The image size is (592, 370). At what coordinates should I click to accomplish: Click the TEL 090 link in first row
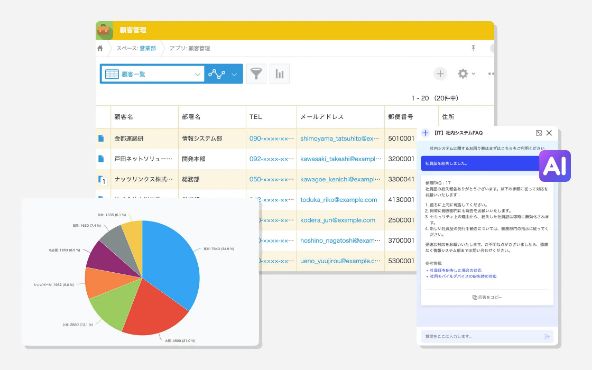tap(271, 139)
